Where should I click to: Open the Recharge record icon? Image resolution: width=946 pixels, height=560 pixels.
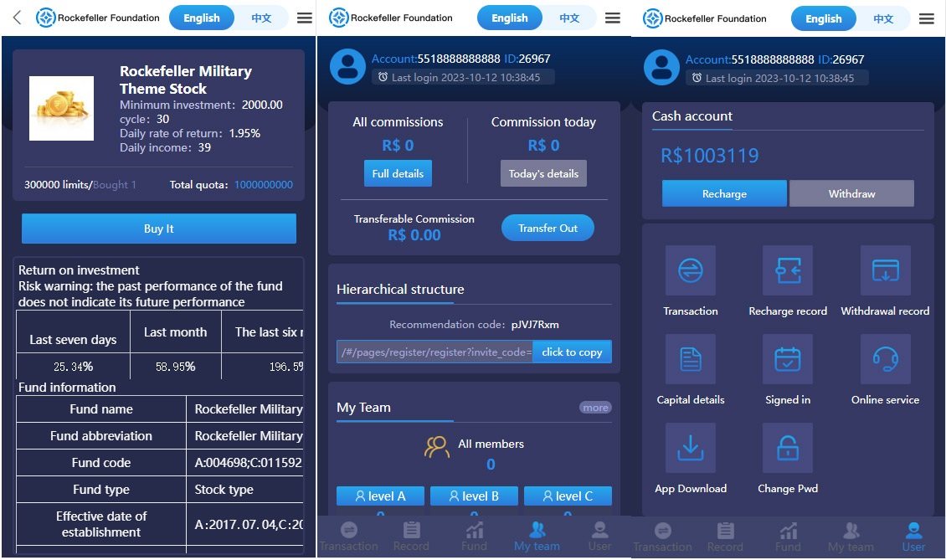(x=787, y=270)
